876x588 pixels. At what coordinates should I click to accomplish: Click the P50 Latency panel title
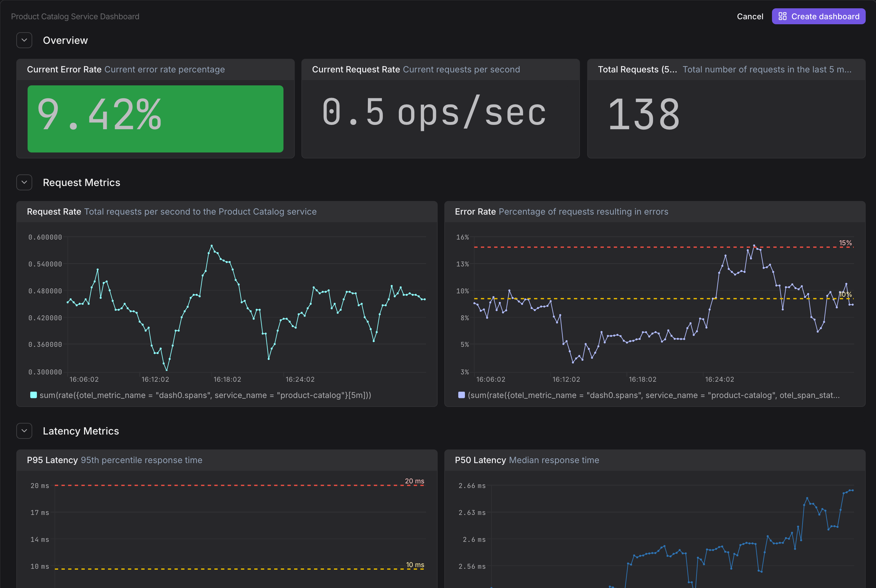coord(480,460)
